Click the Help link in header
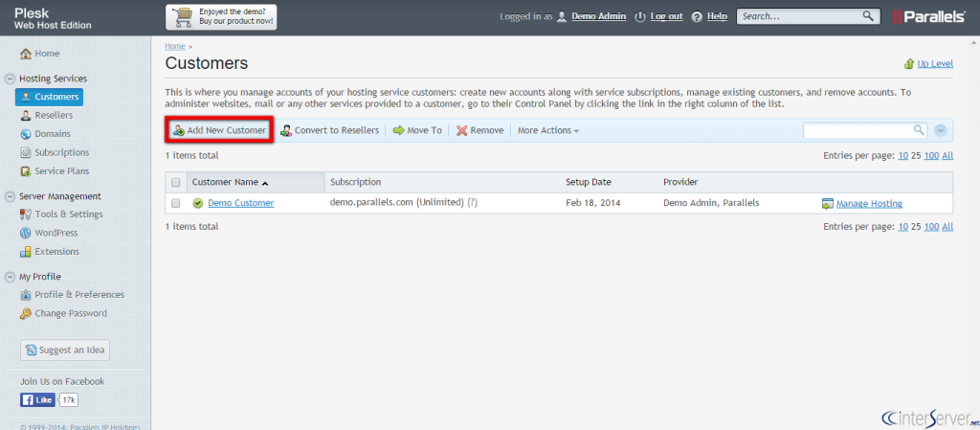The image size is (980, 430). [717, 17]
